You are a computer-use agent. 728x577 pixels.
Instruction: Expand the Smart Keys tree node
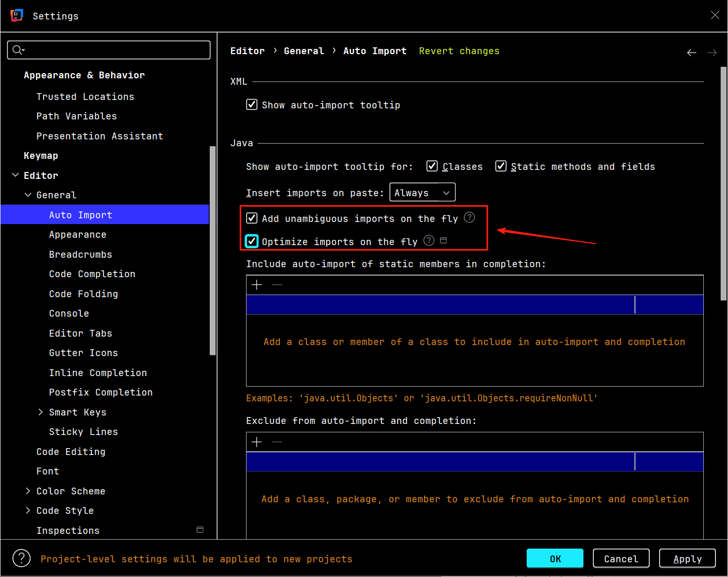pos(40,412)
